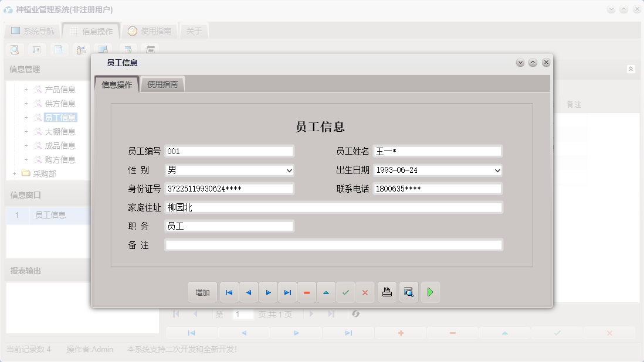Open the 性别 dropdown list

pyautogui.click(x=289, y=170)
